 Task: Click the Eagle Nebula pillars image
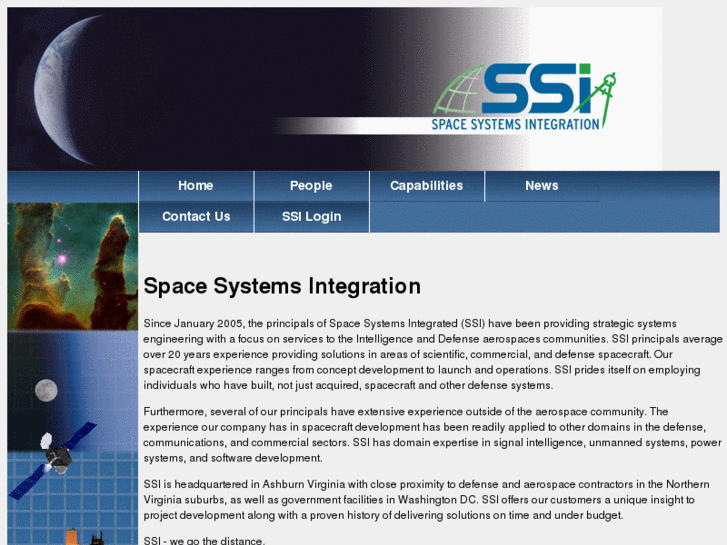(73, 266)
